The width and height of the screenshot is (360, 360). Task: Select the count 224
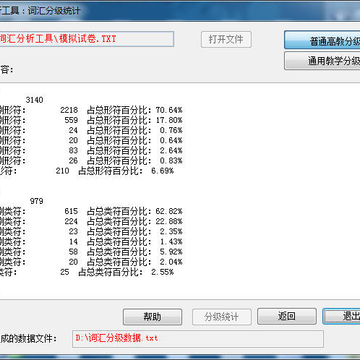[x=71, y=221]
